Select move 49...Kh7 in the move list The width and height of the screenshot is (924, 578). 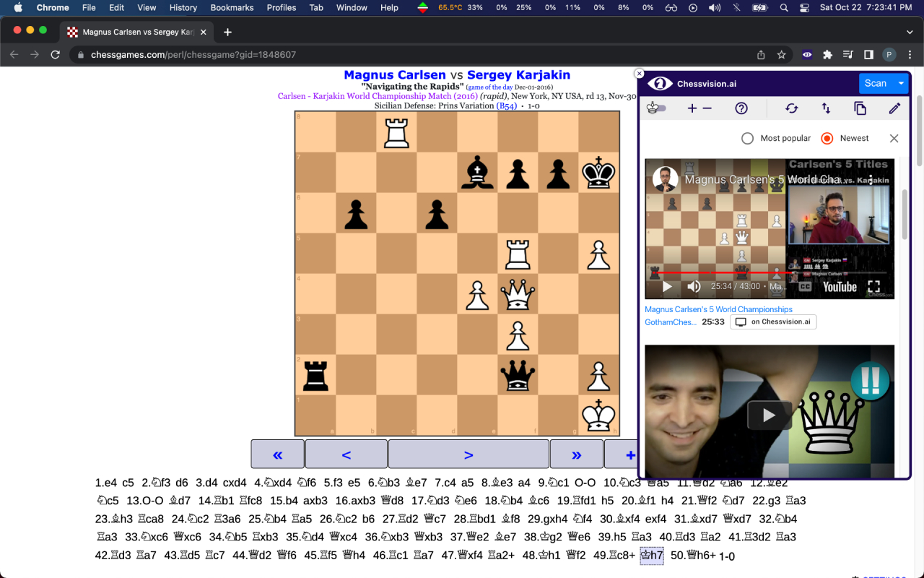[652, 556]
